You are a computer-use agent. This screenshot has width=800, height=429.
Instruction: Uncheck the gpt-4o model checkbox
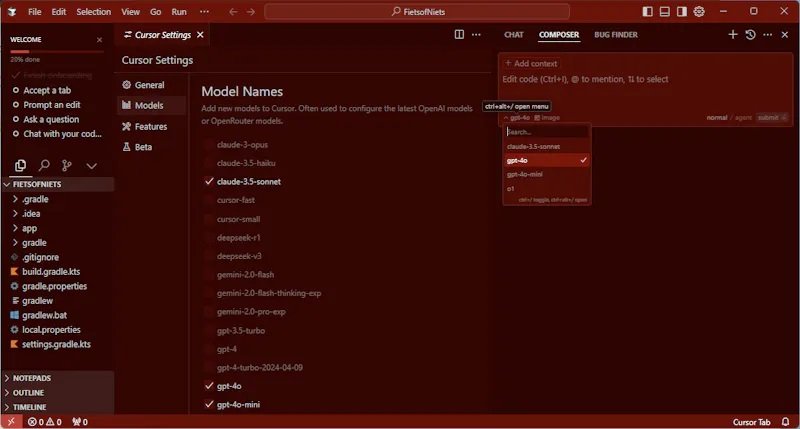click(209, 386)
